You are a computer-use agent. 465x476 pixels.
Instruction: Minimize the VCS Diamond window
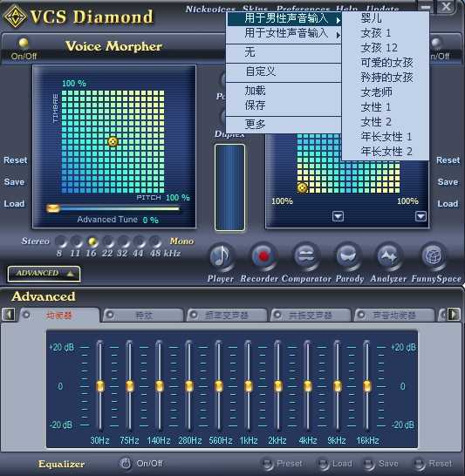pos(426,7)
